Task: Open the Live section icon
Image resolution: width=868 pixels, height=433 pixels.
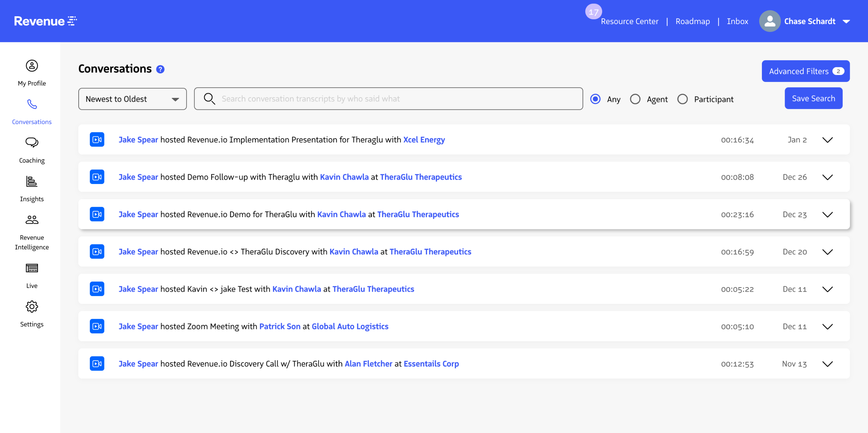Action: tap(32, 268)
